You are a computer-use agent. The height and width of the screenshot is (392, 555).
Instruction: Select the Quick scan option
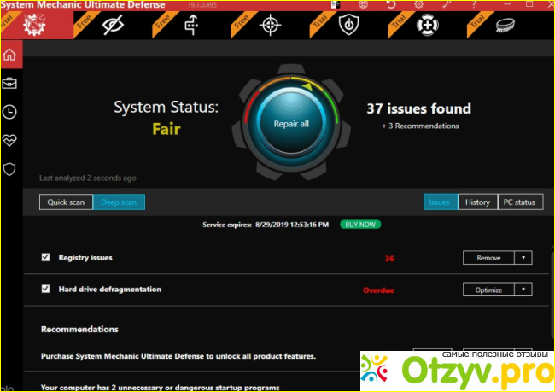click(x=64, y=202)
